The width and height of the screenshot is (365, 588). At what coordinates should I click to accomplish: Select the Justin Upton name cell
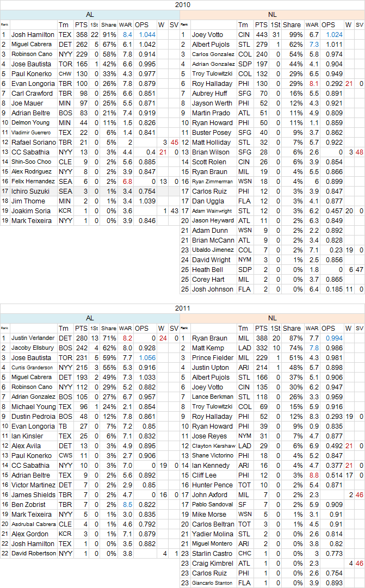[213, 368]
